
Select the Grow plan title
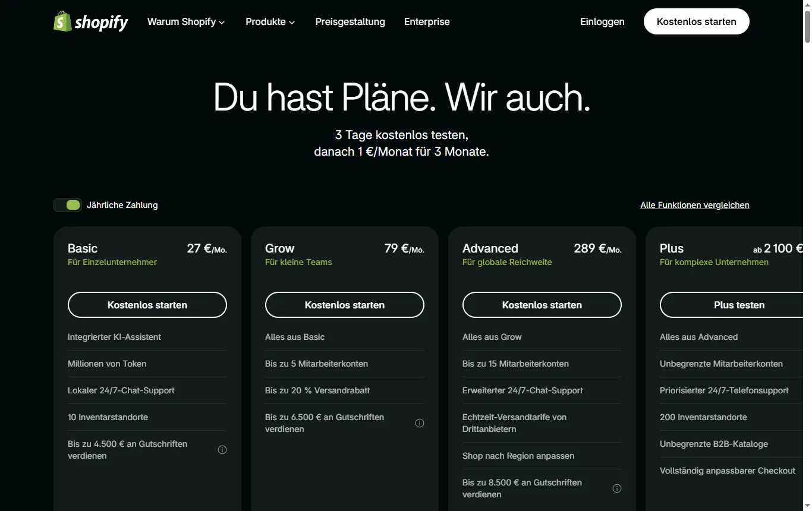tap(280, 248)
